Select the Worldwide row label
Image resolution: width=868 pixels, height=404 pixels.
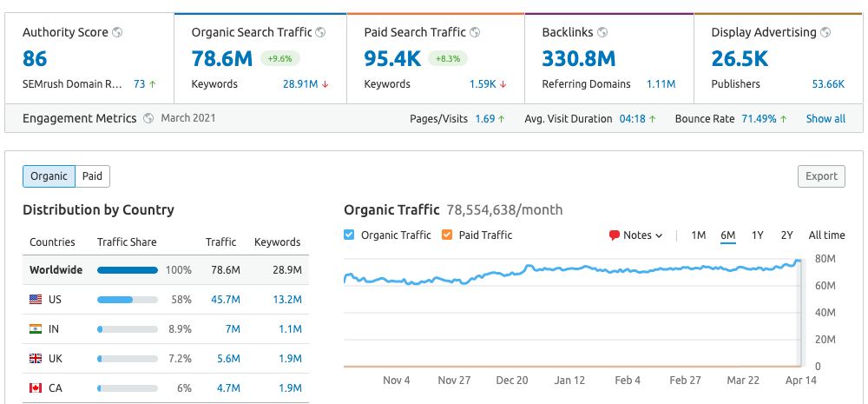(x=56, y=270)
